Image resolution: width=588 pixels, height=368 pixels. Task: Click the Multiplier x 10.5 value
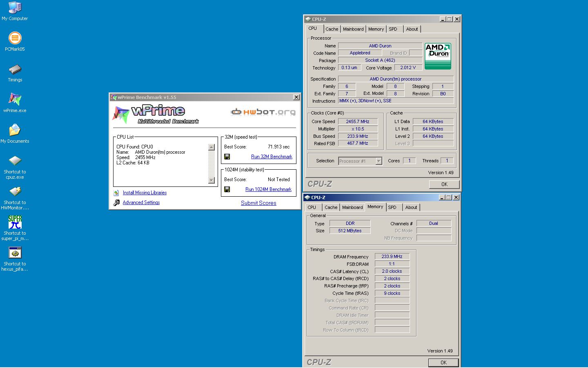pos(358,129)
